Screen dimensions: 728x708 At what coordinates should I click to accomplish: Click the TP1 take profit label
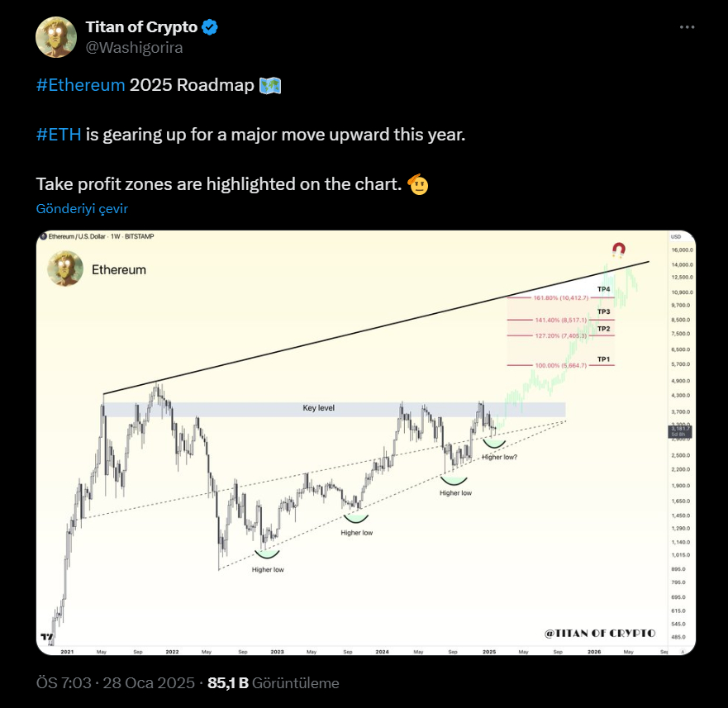604,359
